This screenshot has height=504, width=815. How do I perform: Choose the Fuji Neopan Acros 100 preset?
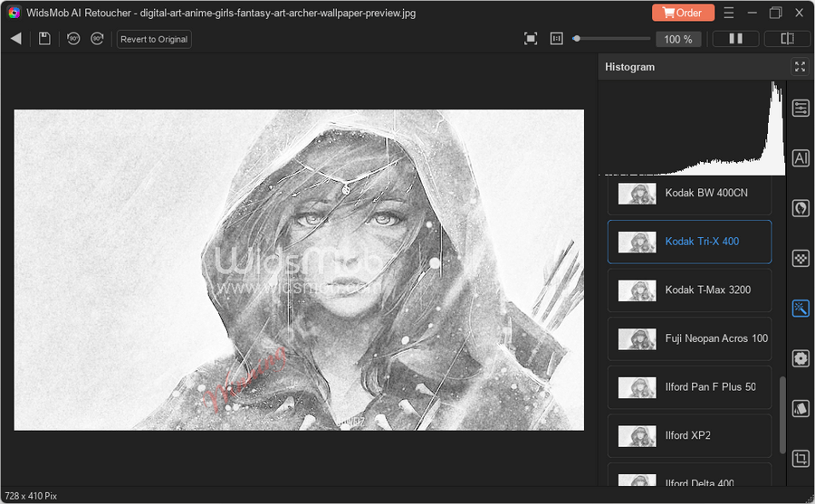pyautogui.click(x=689, y=338)
